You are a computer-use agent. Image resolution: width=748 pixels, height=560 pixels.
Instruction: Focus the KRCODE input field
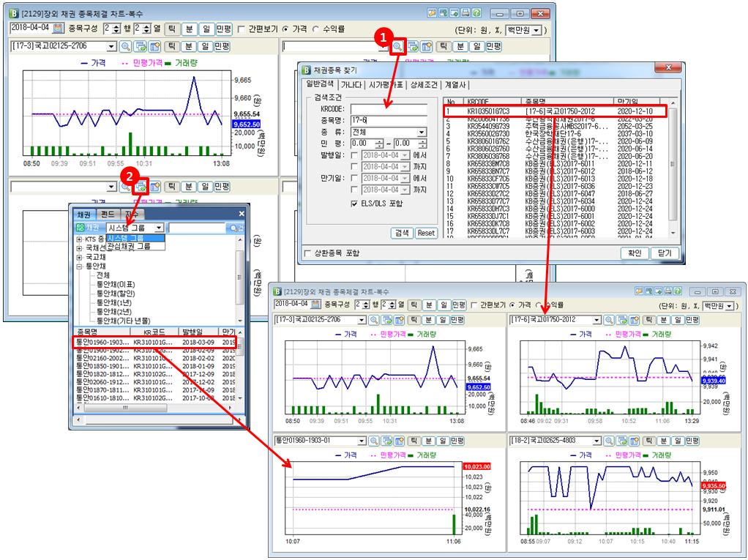coord(389,109)
